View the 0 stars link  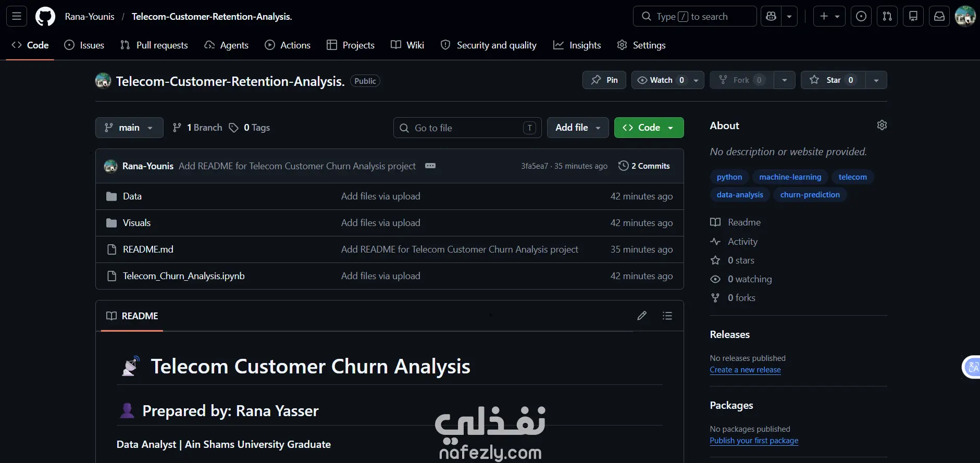733,260
